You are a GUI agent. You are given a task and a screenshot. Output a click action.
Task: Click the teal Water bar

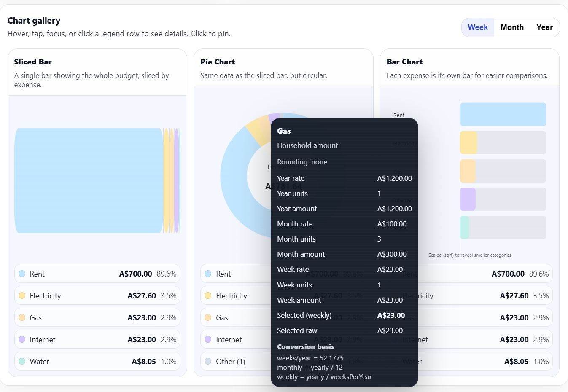466,227
